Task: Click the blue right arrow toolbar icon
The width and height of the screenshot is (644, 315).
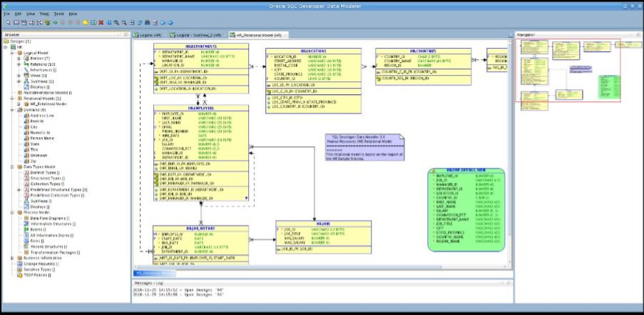Action: coord(170,23)
